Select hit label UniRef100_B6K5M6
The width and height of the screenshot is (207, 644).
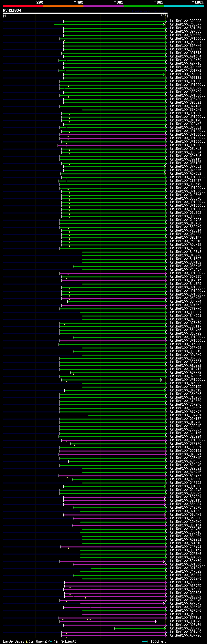(x=186, y=110)
